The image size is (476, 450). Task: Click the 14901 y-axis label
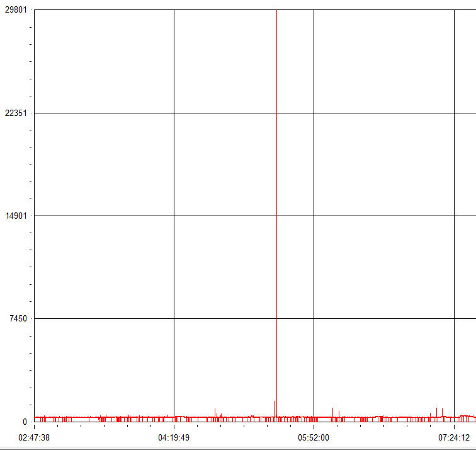click(16, 216)
